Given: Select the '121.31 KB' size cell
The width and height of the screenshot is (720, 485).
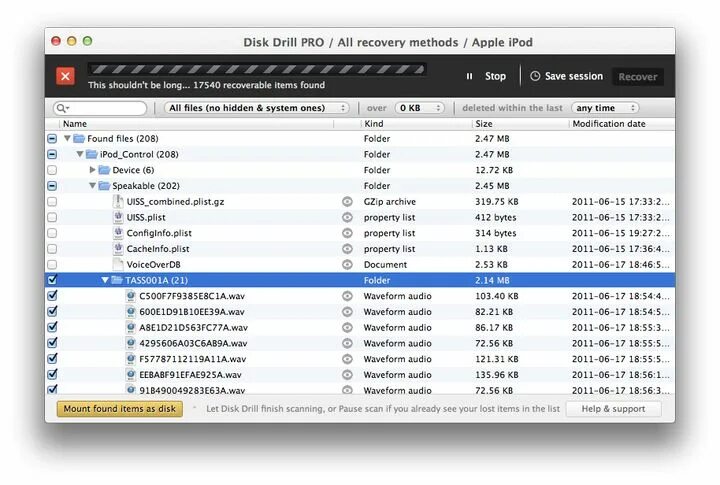Looking at the screenshot, I should (x=497, y=359).
